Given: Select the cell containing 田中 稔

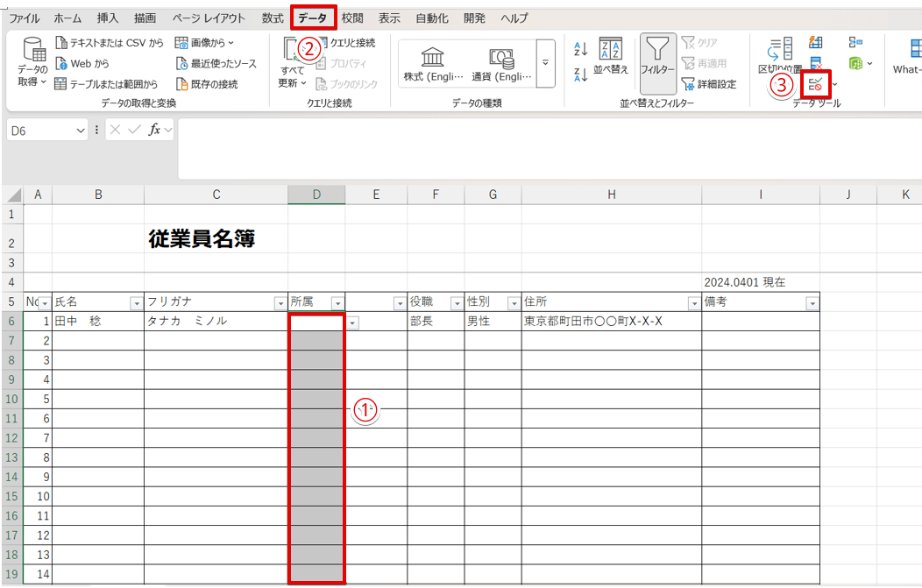Looking at the screenshot, I should 98,321.
